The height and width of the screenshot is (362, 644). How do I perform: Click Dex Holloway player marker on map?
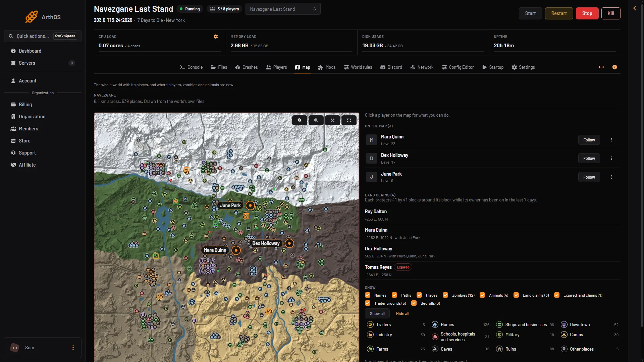coord(289,243)
